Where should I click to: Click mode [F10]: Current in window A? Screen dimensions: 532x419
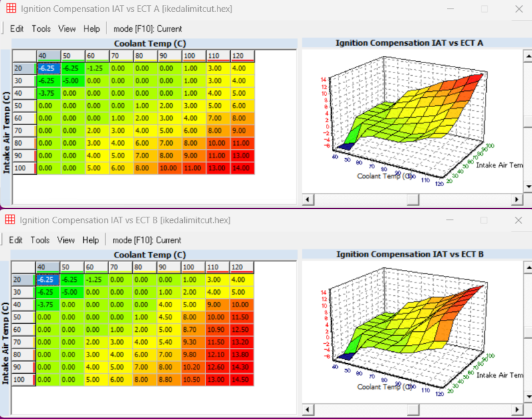point(148,29)
